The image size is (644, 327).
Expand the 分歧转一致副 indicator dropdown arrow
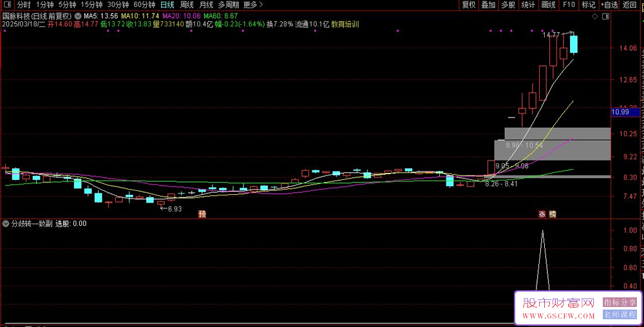(x=6, y=224)
